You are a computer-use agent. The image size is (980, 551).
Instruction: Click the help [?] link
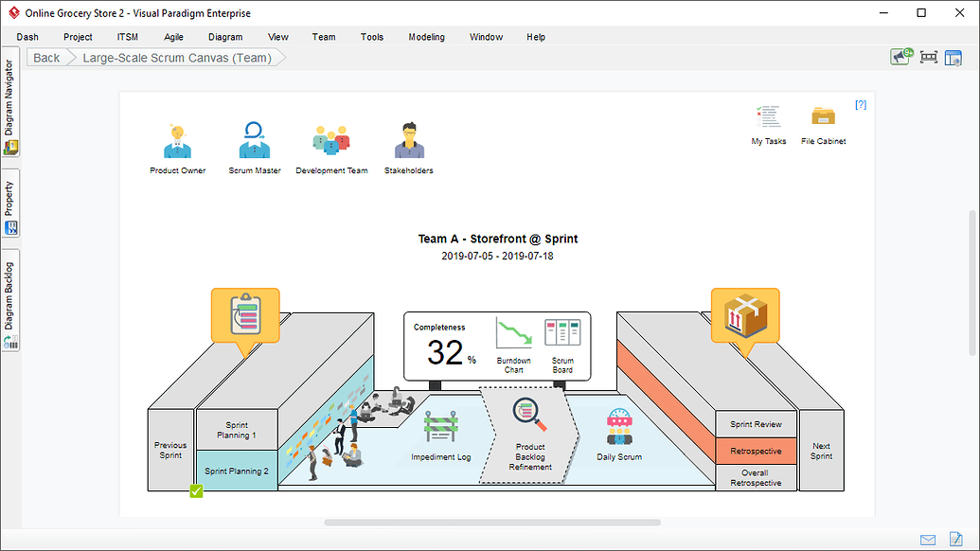[860, 104]
